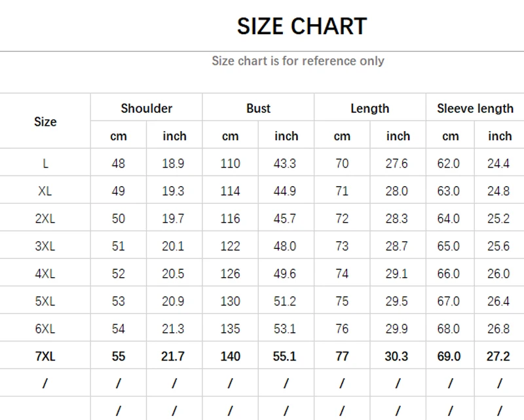Click the reference only subtitle text
The image size is (524, 420).
coord(298,61)
